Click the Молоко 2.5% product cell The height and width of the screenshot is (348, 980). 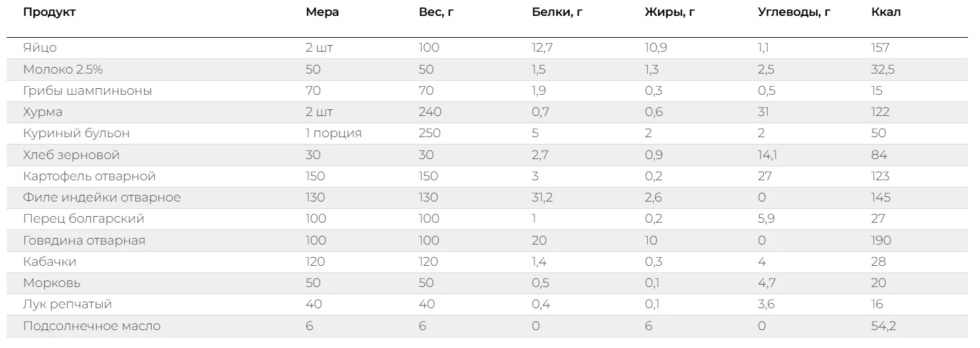pos(62,70)
